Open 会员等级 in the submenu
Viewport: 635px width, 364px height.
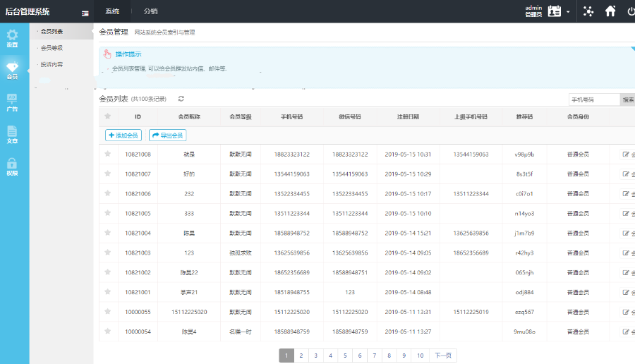(x=52, y=48)
